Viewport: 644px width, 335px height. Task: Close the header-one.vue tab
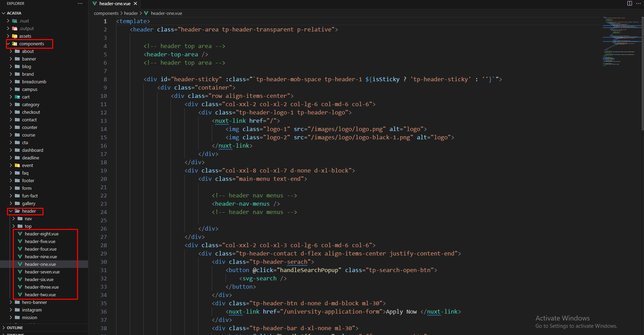(135, 3)
